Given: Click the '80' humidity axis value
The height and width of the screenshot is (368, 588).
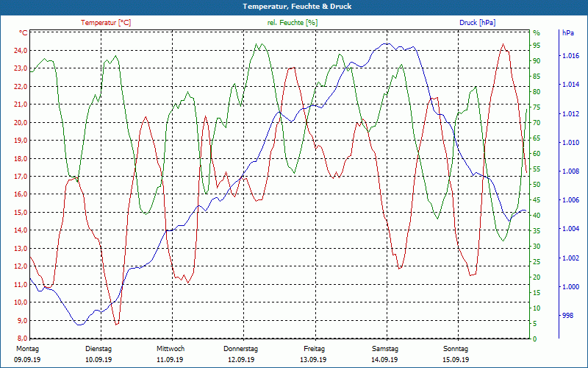Looking at the screenshot, I should (537, 91).
